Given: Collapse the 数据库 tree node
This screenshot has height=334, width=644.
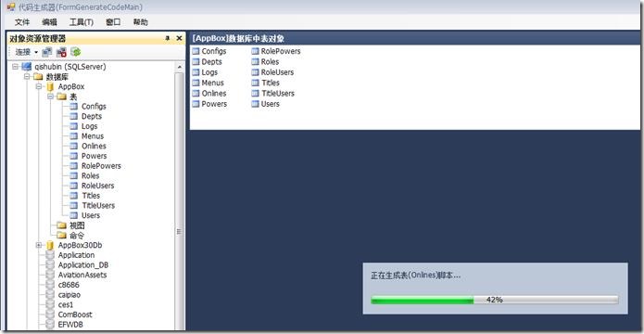Looking at the screenshot, I should 27,76.
